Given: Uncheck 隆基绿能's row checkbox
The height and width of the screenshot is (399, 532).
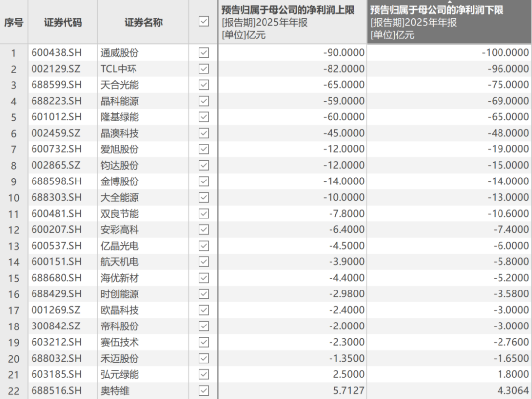Looking at the screenshot, I should tap(203, 117).
